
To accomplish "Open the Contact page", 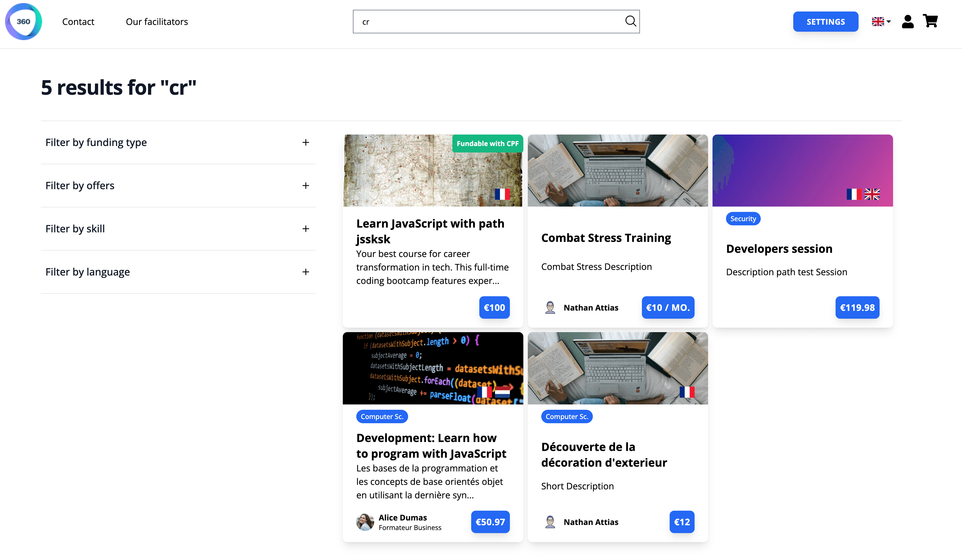I will coord(78,22).
